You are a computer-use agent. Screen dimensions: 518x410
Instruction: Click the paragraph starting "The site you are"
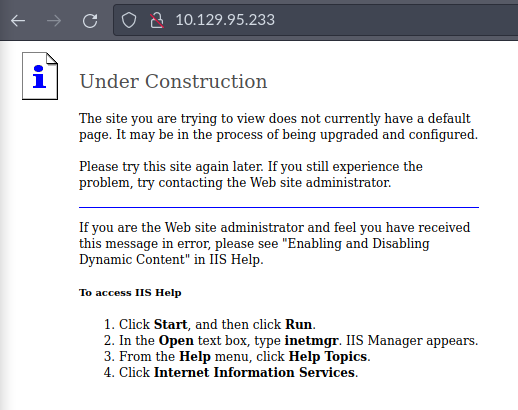click(x=278, y=127)
